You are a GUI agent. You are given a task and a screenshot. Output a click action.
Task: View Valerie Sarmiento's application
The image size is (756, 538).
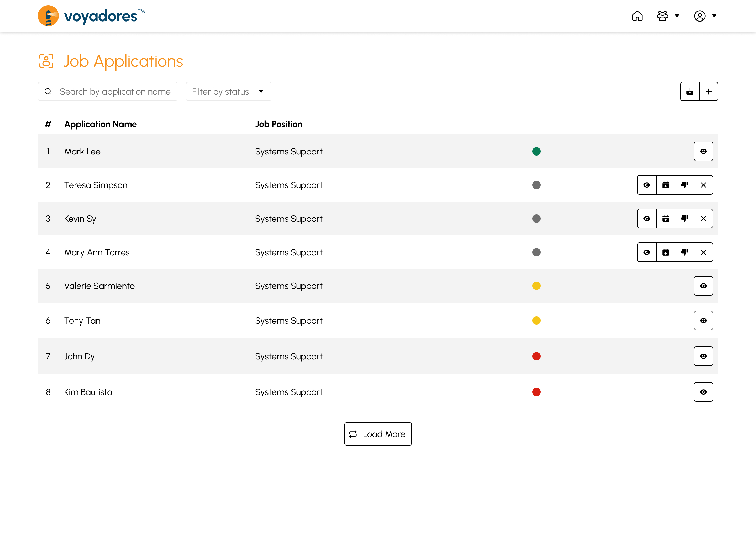tap(703, 286)
